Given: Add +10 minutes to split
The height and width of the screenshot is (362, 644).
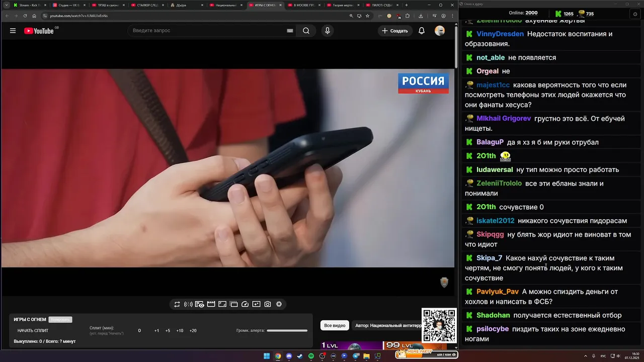Looking at the screenshot, I should click(x=180, y=331).
